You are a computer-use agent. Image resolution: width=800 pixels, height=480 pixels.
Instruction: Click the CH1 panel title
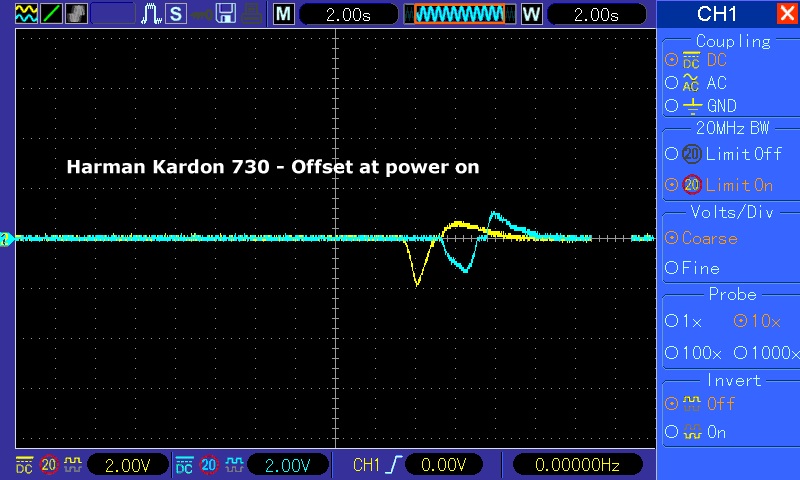click(717, 14)
